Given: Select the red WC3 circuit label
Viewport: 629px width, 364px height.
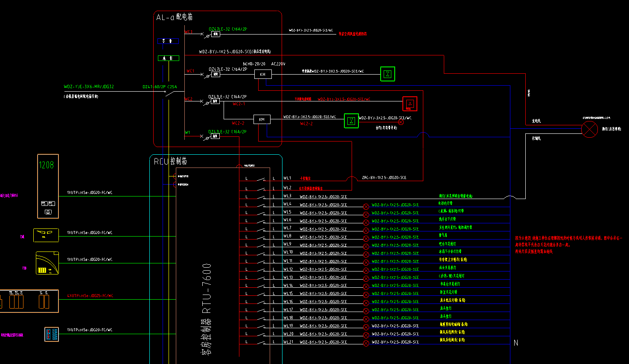Looking at the screenshot, I should click(x=189, y=32).
